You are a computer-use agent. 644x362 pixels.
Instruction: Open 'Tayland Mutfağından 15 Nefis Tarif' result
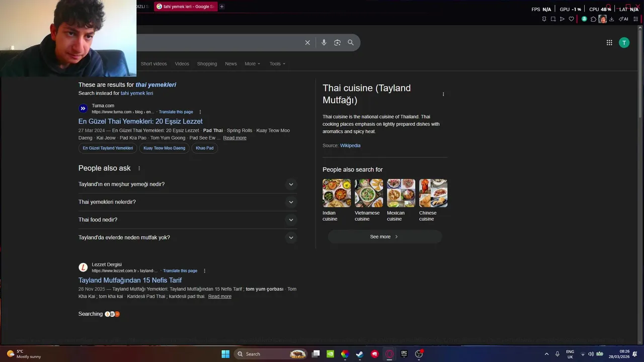(x=130, y=280)
